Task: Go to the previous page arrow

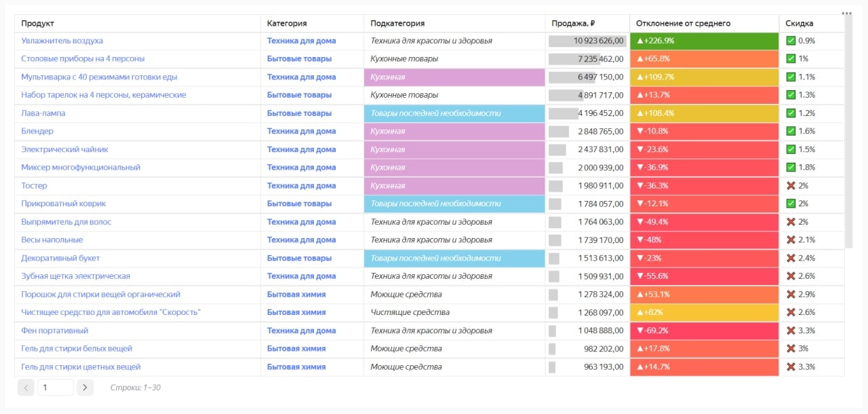Action: 25,388
